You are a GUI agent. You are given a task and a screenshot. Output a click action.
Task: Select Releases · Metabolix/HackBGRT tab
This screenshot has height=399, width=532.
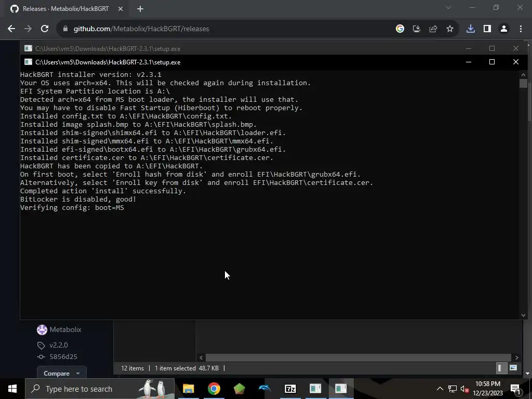(x=66, y=9)
